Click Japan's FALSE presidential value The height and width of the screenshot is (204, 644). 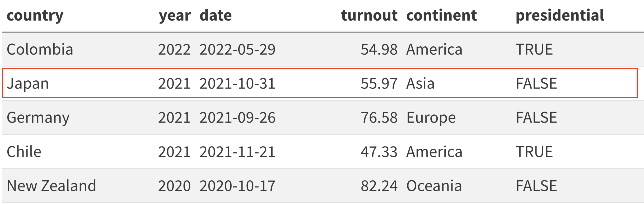[x=536, y=84]
